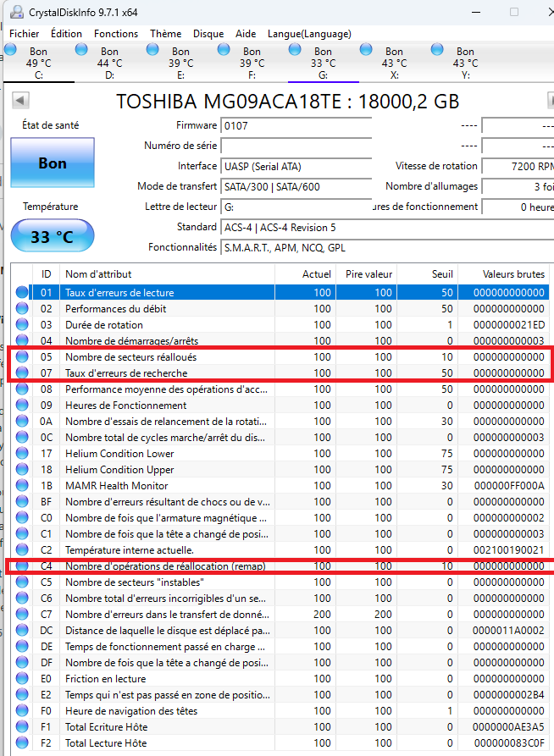Click the CrystalDiskInfo app icon in title bar
This screenshot has height=756, width=554.
(17, 12)
